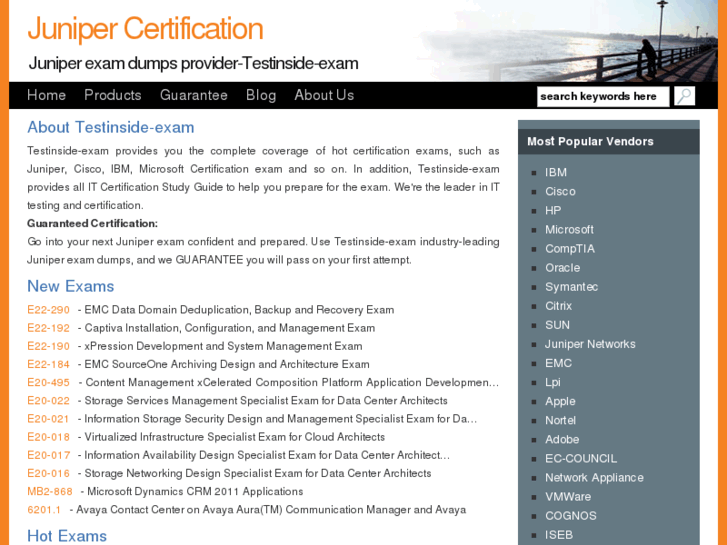Viewport: 727px width, 545px height.
Task: Click EMC Data Domain Deduplication exam title
Action: coord(239,310)
